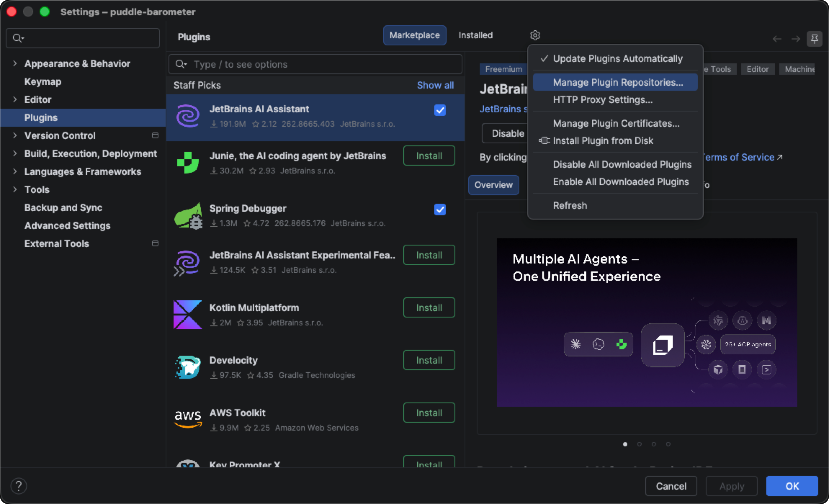This screenshot has width=829, height=504.
Task: Click the first carousel page dot
Action: pos(625,444)
